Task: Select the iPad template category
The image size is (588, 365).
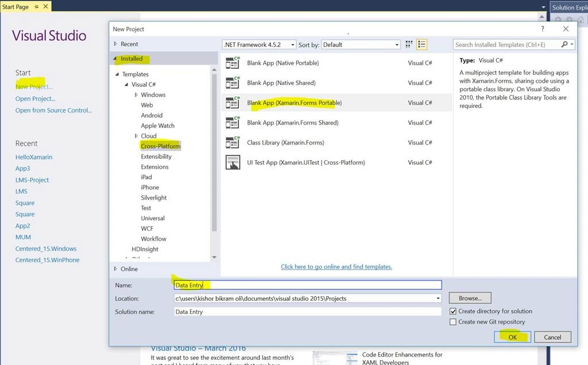Action: (x=146, y=177)
